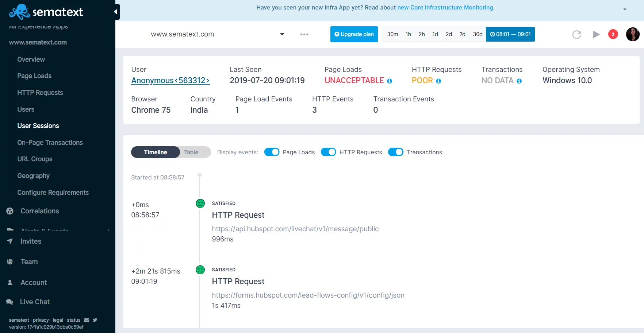Click the forms.hubspot.com lead-flows-config URL
Screen dimensions: 644x333
(x=308, y=295)
